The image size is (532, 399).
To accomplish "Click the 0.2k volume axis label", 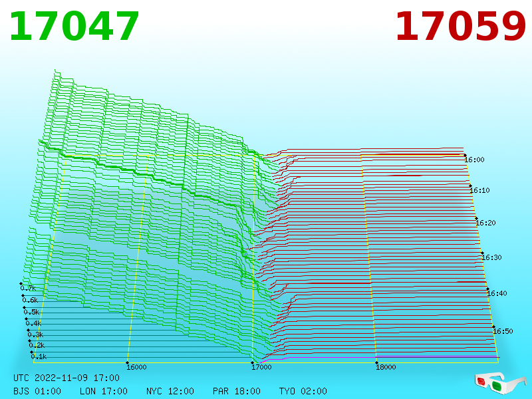I will (37, 346).
